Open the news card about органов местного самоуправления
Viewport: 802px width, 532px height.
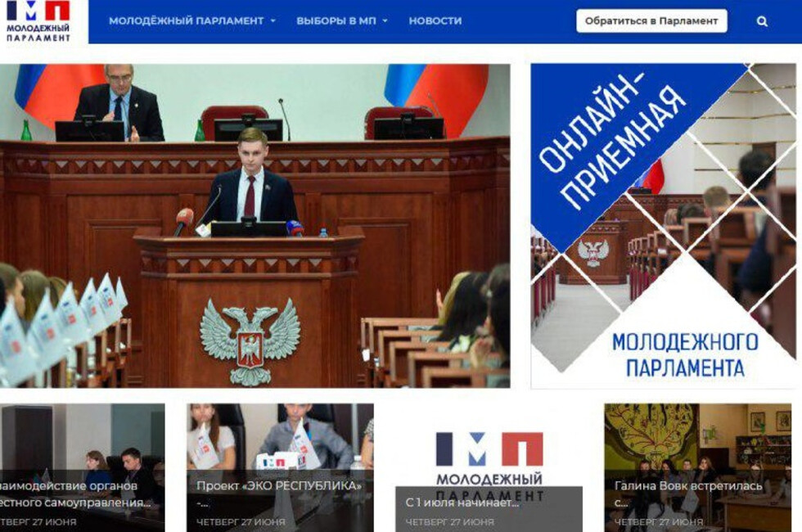83,467
